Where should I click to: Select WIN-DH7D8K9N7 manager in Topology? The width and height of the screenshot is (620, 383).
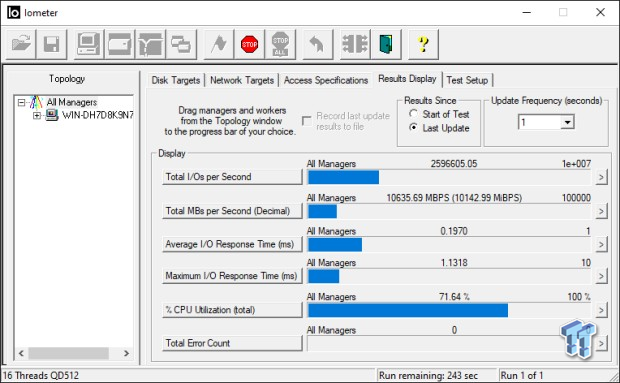[x=97, y=115]
